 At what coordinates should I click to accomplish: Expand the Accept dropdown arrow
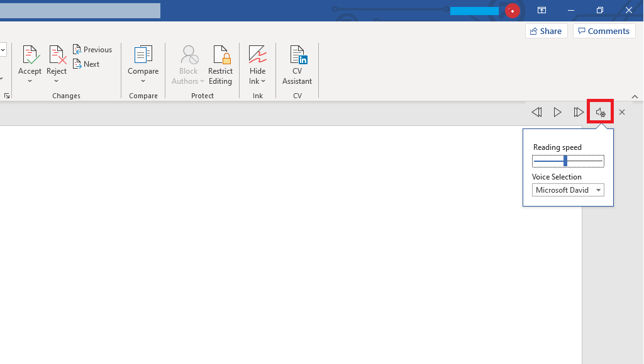30,81
